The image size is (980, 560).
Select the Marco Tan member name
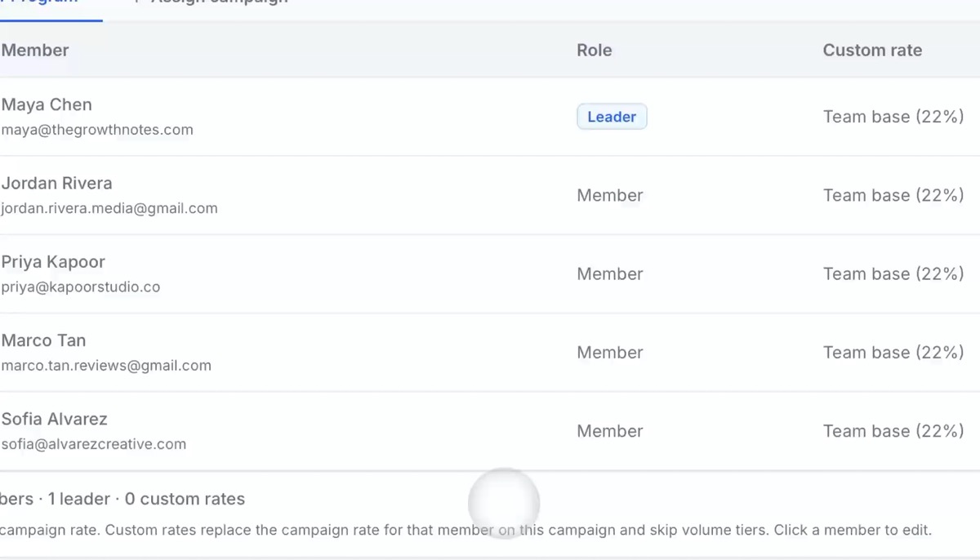(43, 340)
